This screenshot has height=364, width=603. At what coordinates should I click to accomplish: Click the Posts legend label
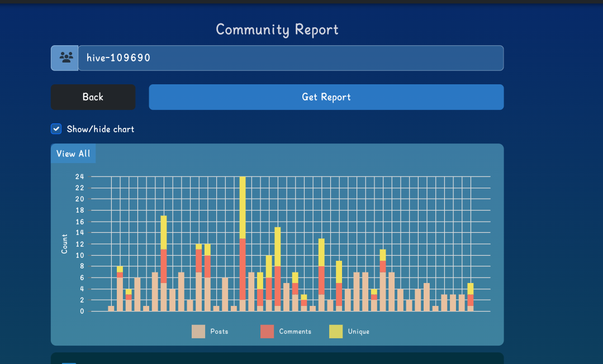click(x=219, y=331)
